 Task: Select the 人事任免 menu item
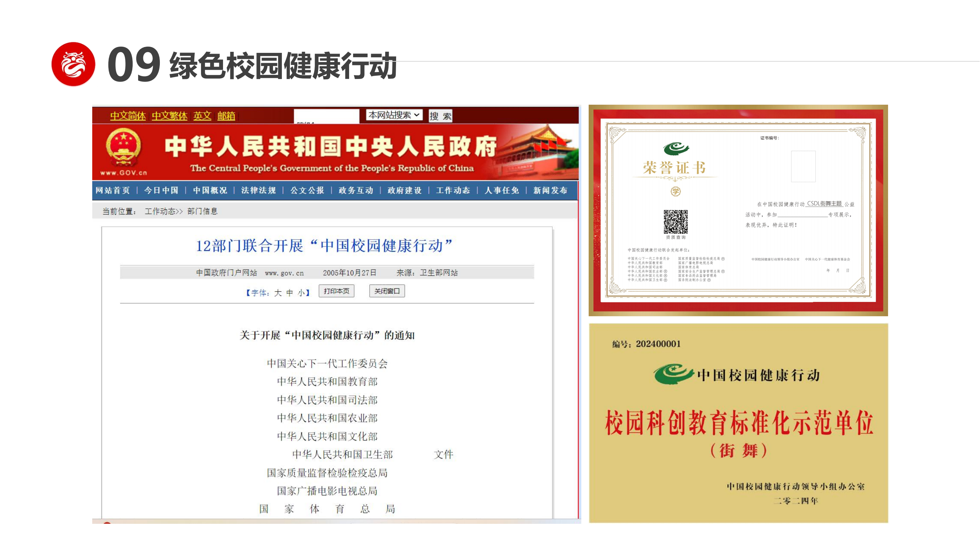pyautogui.click(x=502, y=190)
